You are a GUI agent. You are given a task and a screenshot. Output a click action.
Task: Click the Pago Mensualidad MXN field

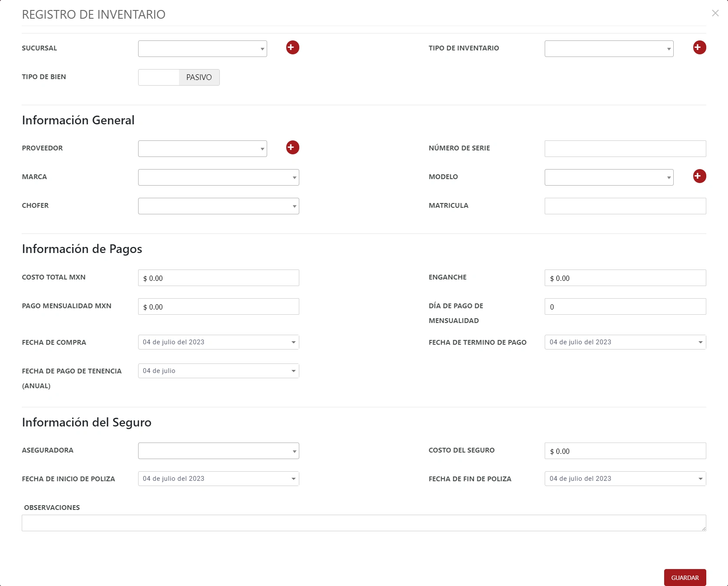tap(218, 306)
